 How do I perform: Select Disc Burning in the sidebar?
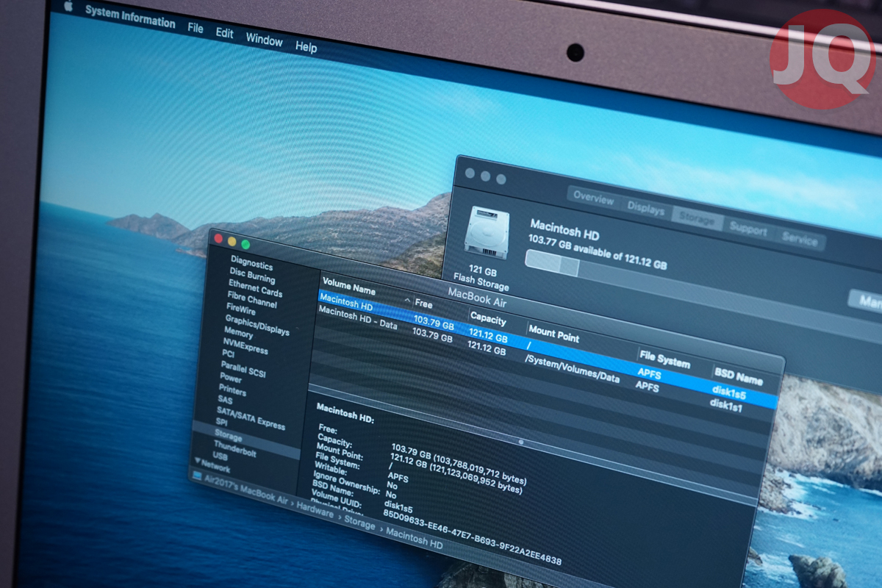tap(252, 275)
